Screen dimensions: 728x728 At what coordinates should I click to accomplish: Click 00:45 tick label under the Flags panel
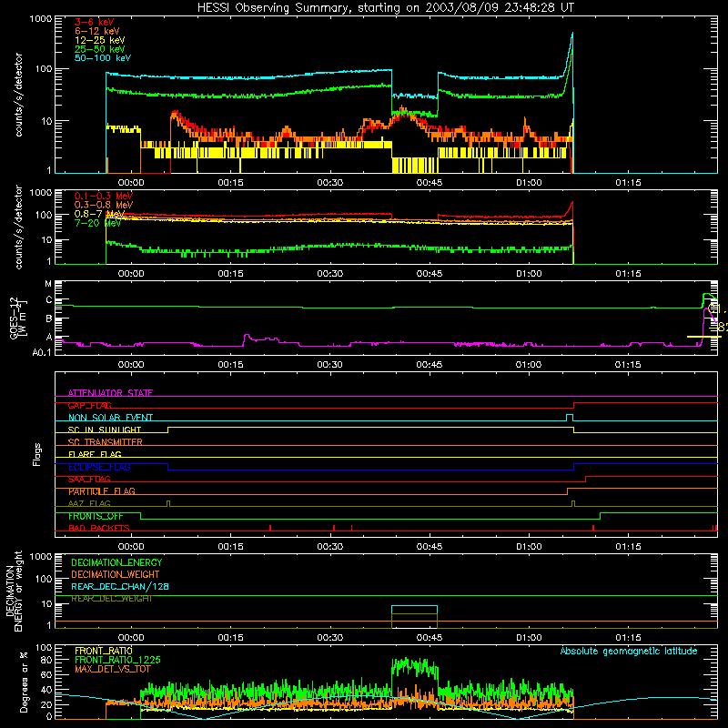430,547
